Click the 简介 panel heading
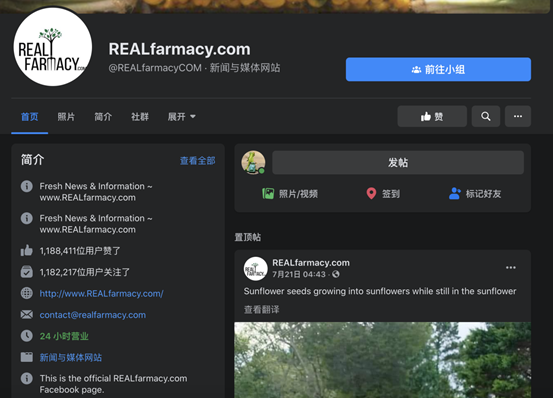553x398 pixels. point(32,160)
